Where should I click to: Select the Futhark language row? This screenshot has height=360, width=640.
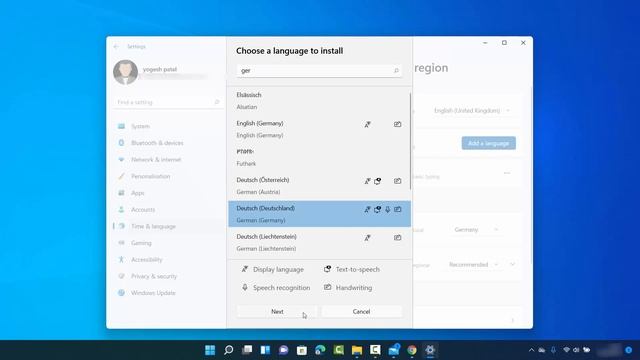[319, 157]
